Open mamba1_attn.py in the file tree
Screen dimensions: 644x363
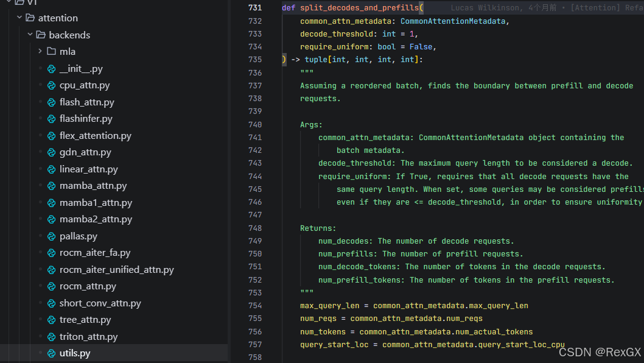96,203
